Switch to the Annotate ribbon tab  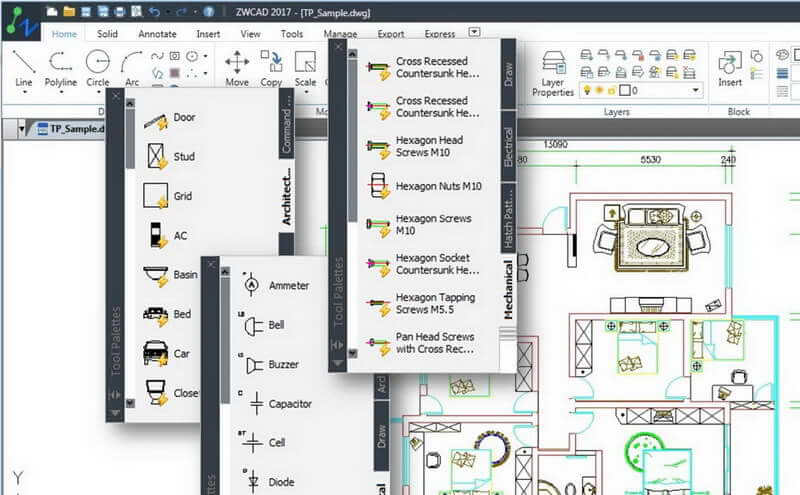click(157, 34)
